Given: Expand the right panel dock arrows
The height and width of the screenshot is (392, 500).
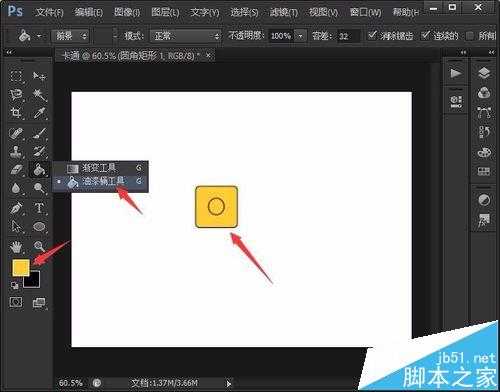Looking at the screenshot, I should (492, 52).
